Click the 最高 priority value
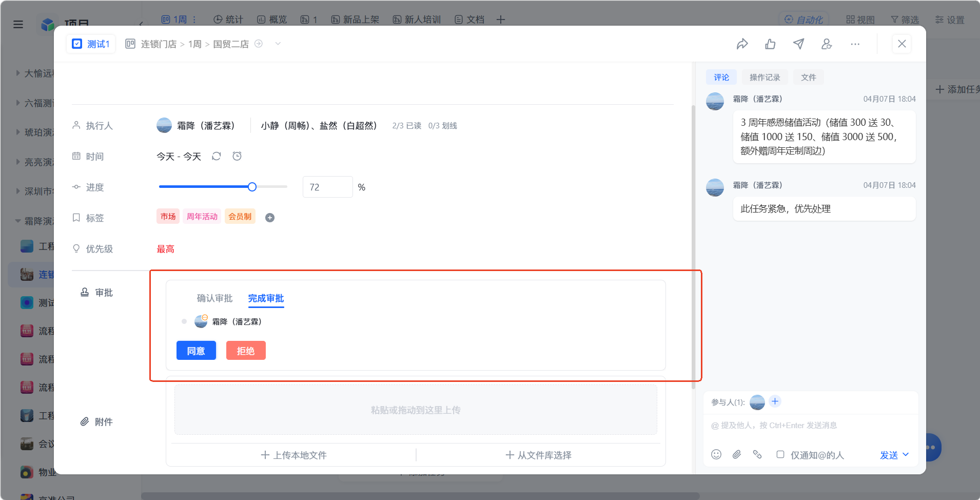Screen dimensions: 980x500 coord(165,249)
